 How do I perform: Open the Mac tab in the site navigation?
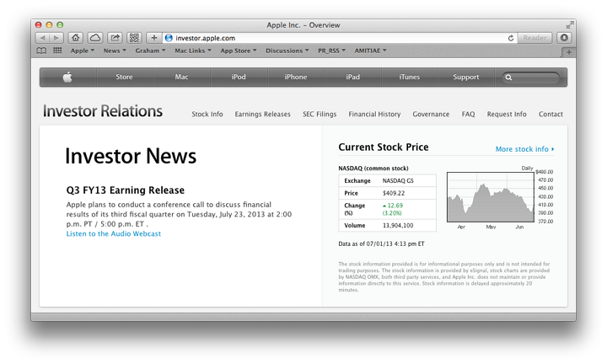coord(181,77)
